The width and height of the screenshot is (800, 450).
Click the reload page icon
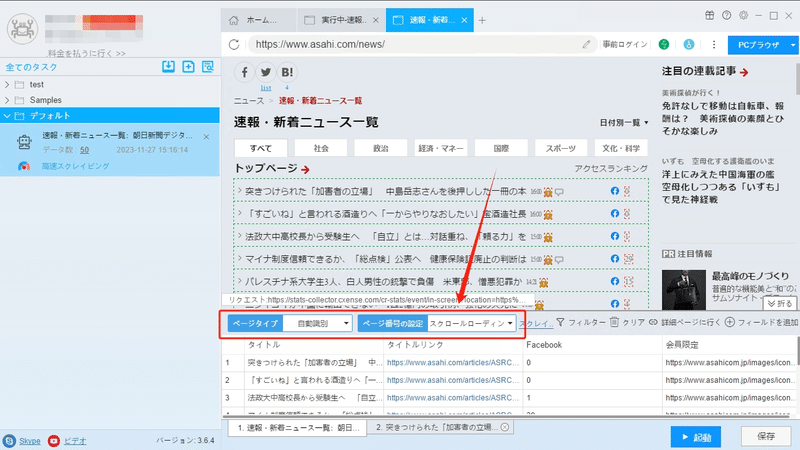click(x=234, y=44)
